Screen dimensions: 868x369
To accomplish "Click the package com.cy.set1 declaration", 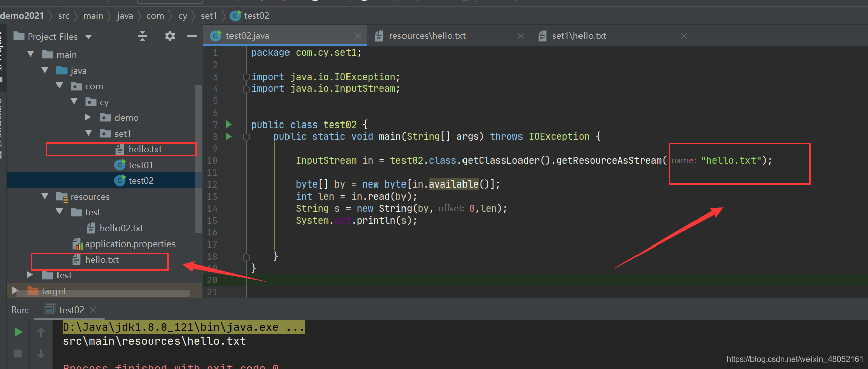I will pyautogui.click(x=306, y=52).
